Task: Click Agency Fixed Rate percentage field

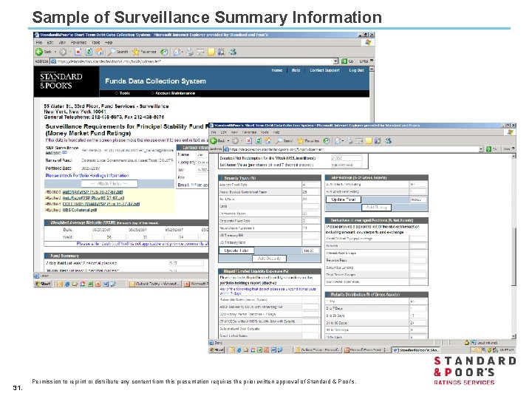Action: [x=310, y=185]
